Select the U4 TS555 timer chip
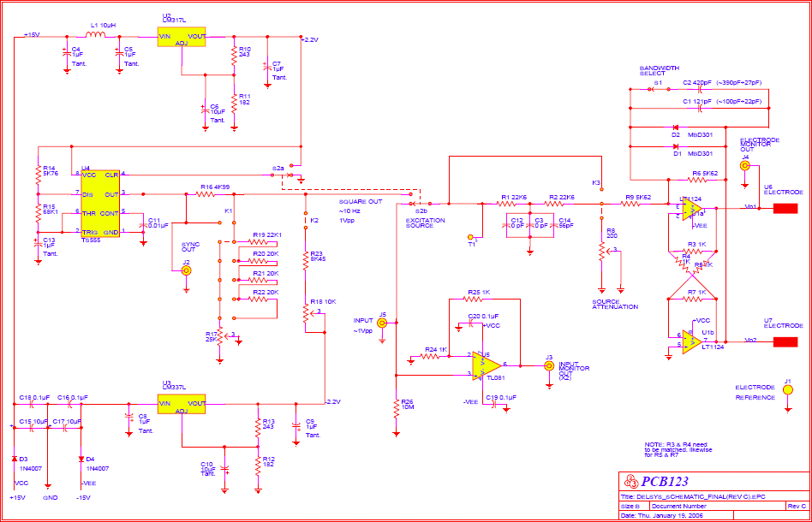The height and width of the screenshot is (522, 812). pos(99,203)
